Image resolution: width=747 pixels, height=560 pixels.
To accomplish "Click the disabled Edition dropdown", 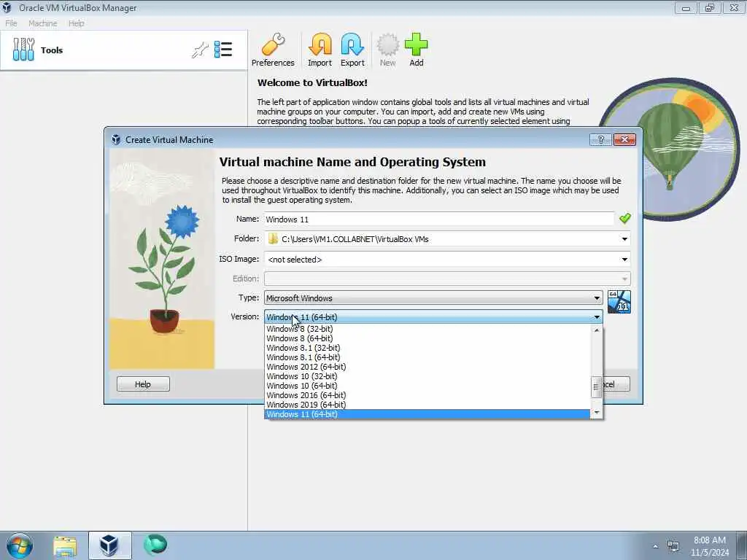I will (447, 279).
